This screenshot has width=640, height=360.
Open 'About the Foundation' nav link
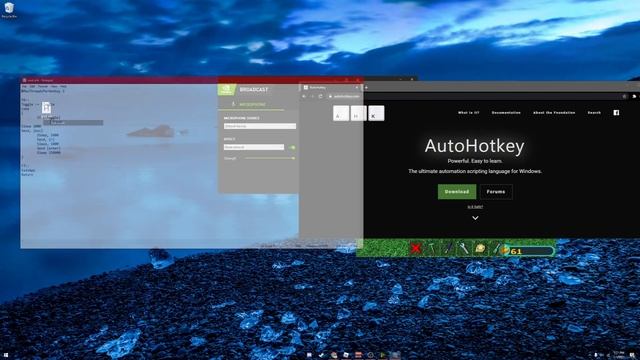click(x=554, y=112)
